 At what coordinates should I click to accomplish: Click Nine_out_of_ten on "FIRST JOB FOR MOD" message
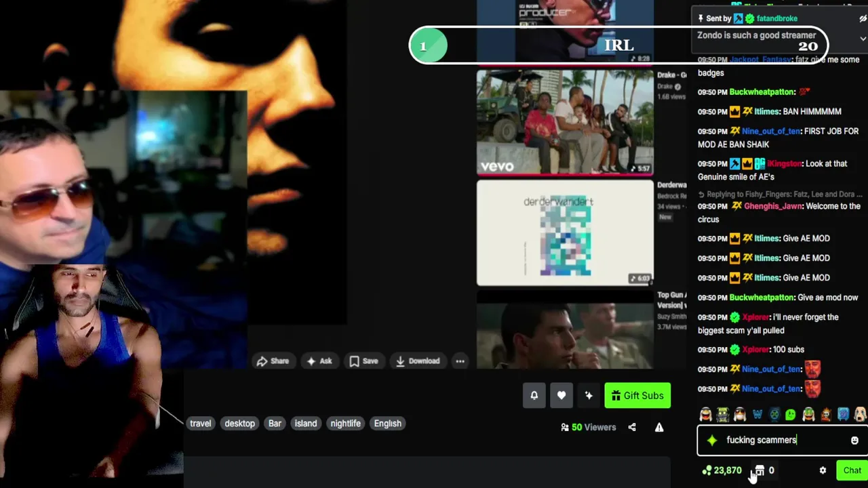(x=771, y=131)
